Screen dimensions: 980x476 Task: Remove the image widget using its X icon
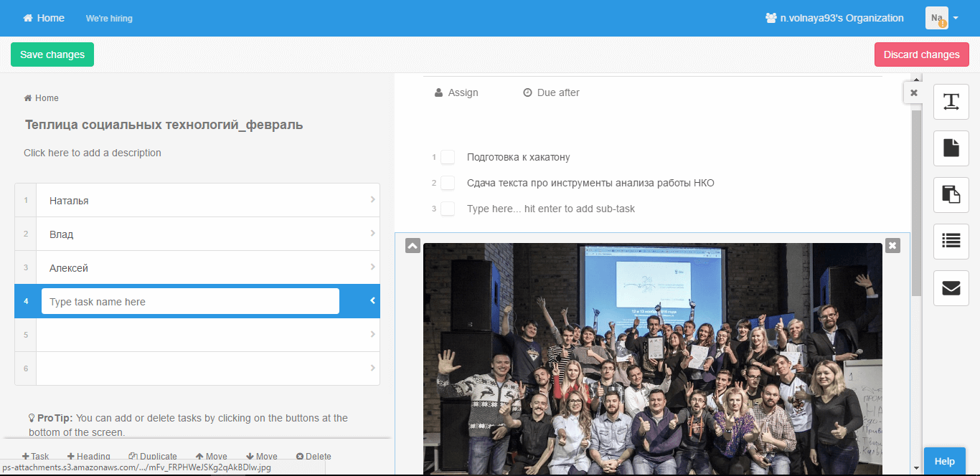[x=892, y=245]
